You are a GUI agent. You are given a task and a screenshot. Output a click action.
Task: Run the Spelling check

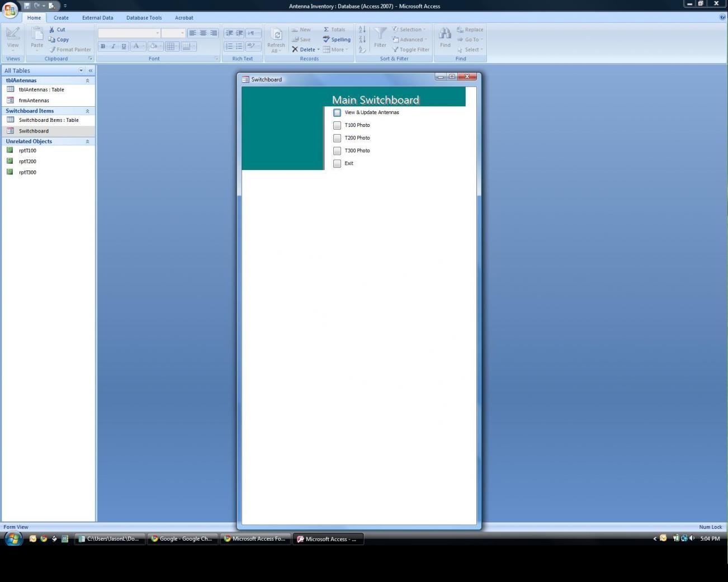coord(337,40)
